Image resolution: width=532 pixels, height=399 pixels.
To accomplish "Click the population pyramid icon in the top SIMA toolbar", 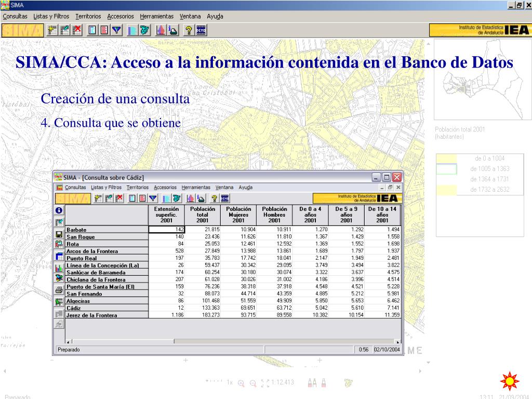I will click(161, 30).
